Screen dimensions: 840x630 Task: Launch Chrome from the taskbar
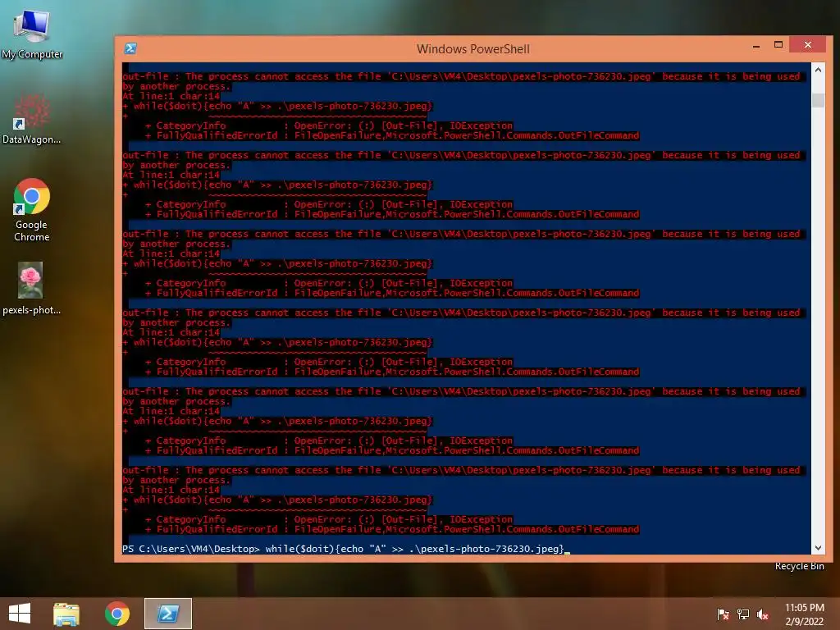116,614
